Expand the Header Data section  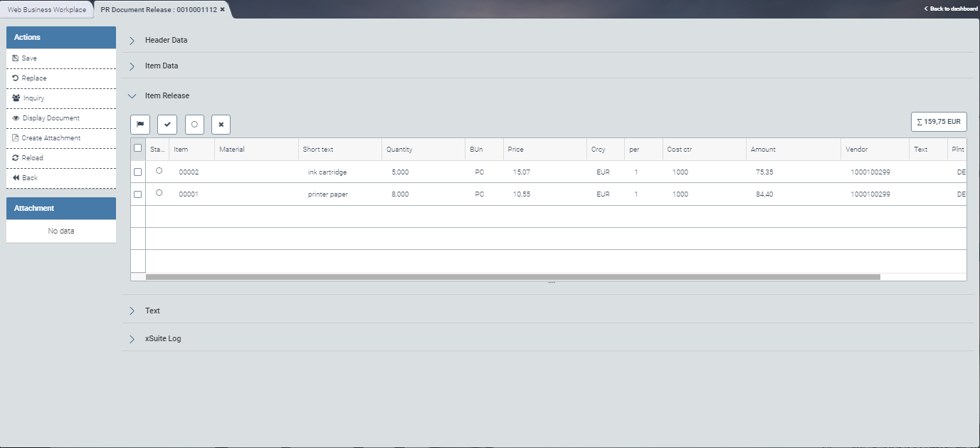[x=166, y=41]
